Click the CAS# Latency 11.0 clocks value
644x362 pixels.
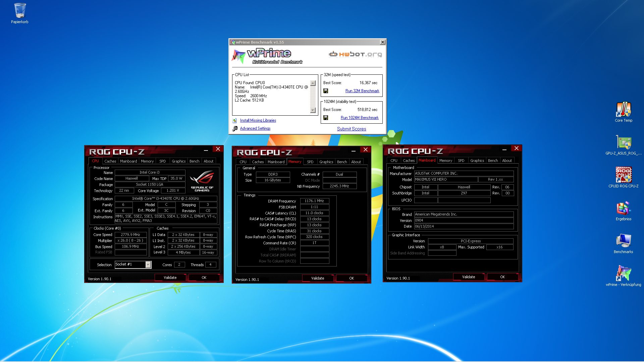click(x=314, y=213)
